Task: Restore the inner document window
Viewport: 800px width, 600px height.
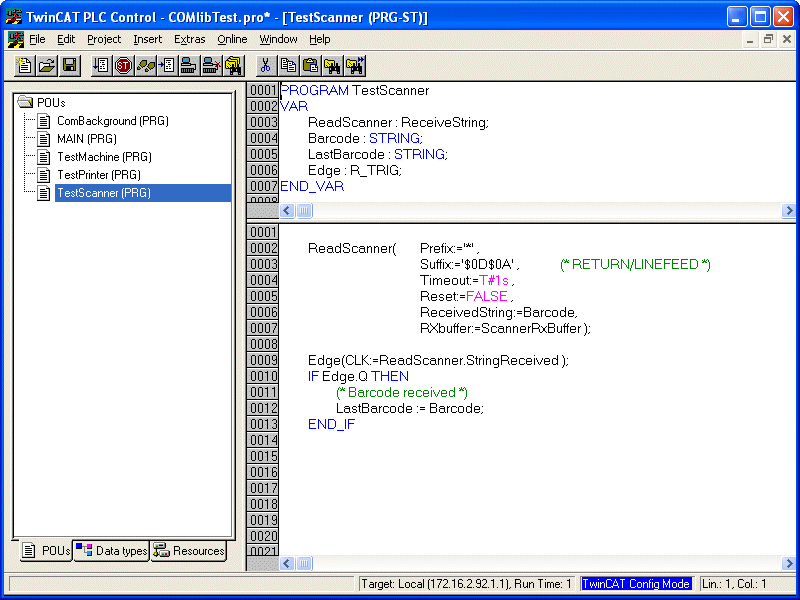Action: [x=768, y=39]
